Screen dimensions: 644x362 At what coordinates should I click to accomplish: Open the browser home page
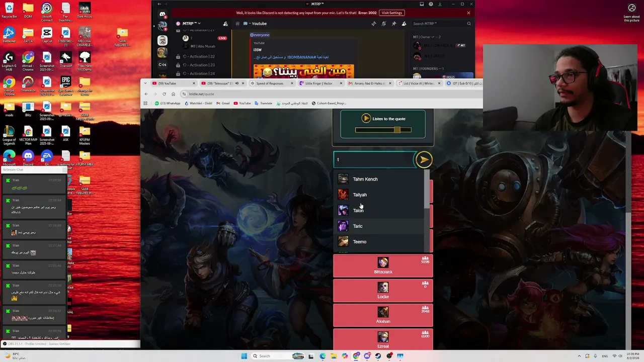[173, 94]
